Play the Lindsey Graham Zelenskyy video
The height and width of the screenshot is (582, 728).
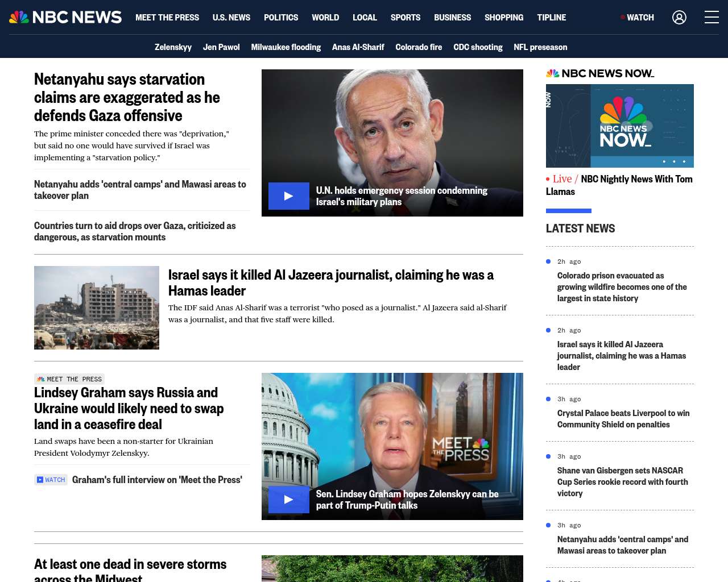tap(289, 500)
